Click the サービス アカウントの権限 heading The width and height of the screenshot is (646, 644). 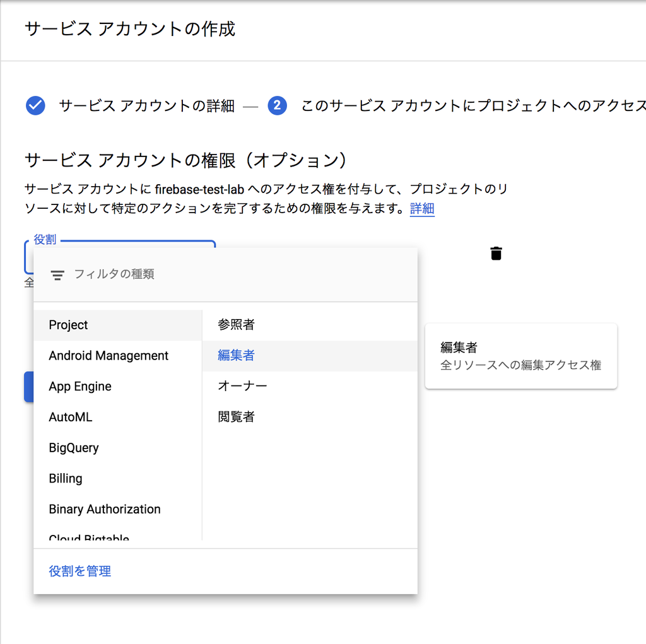pyautogui.click(x=186, y=160)
